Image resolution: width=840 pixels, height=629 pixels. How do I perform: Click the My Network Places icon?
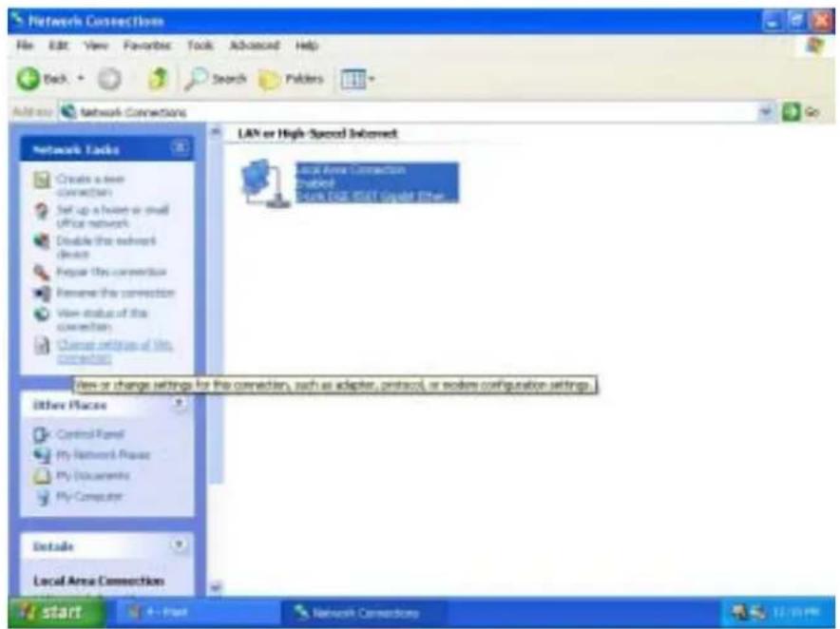pyautogui.click(x=42, y=455)
